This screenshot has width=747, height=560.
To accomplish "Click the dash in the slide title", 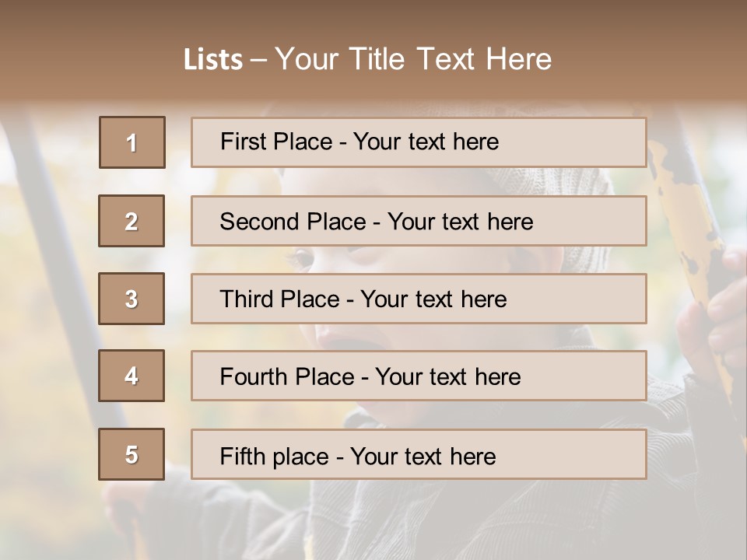I will pos(258,59).
